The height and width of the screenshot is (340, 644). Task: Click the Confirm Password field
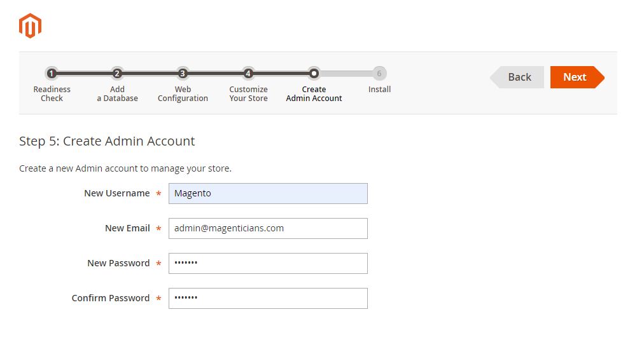(268, 298)
